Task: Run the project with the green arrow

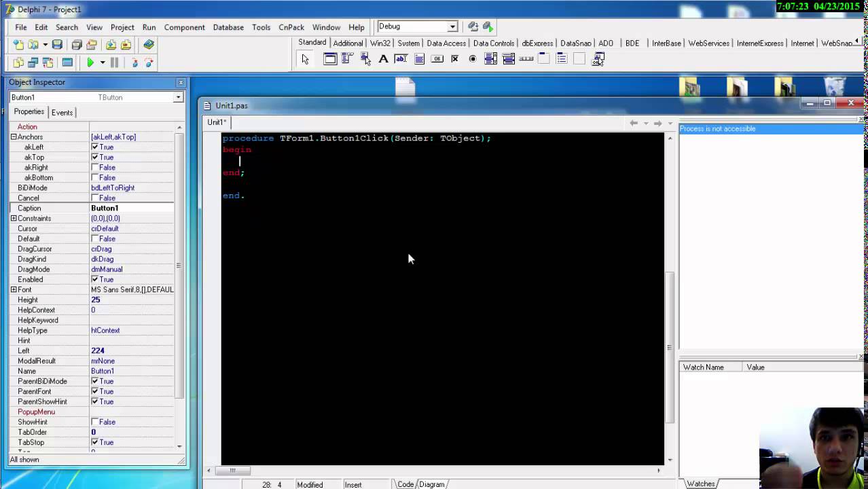Action: click(90, 62)
